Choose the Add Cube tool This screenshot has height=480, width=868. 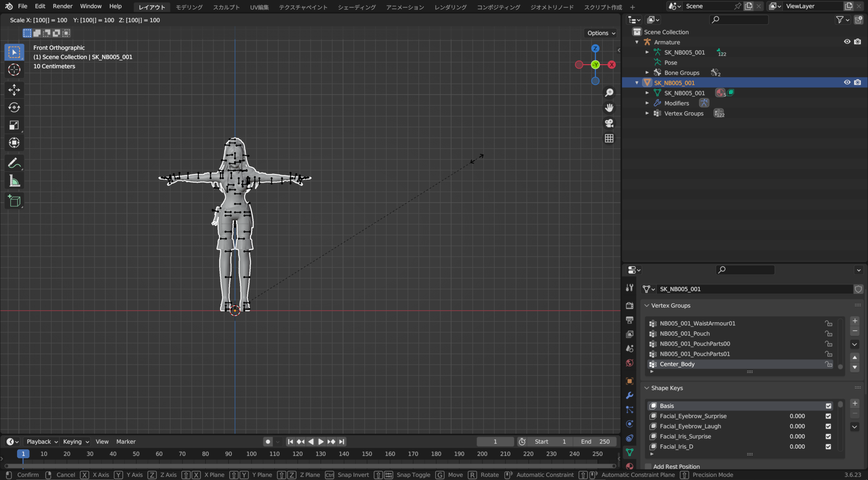pyautogui.click(x=14, y=201)
